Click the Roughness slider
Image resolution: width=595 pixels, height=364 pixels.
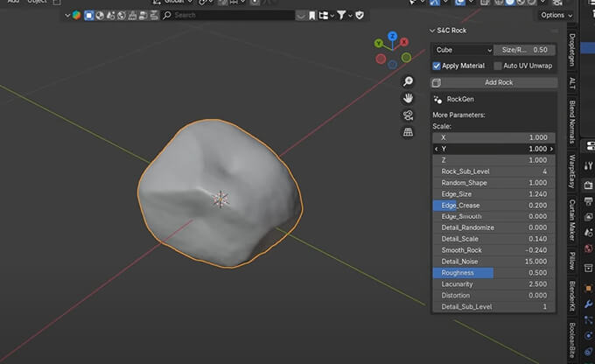click(x=494, y=273)
